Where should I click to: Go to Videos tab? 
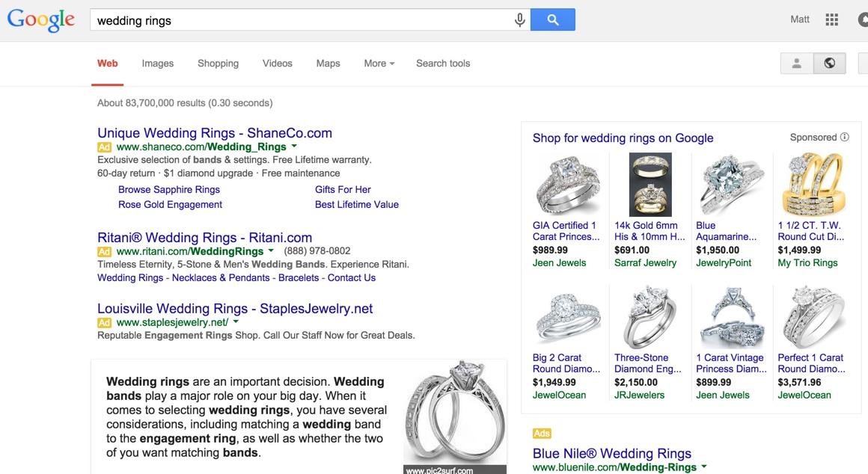click(x=278, y=63)
